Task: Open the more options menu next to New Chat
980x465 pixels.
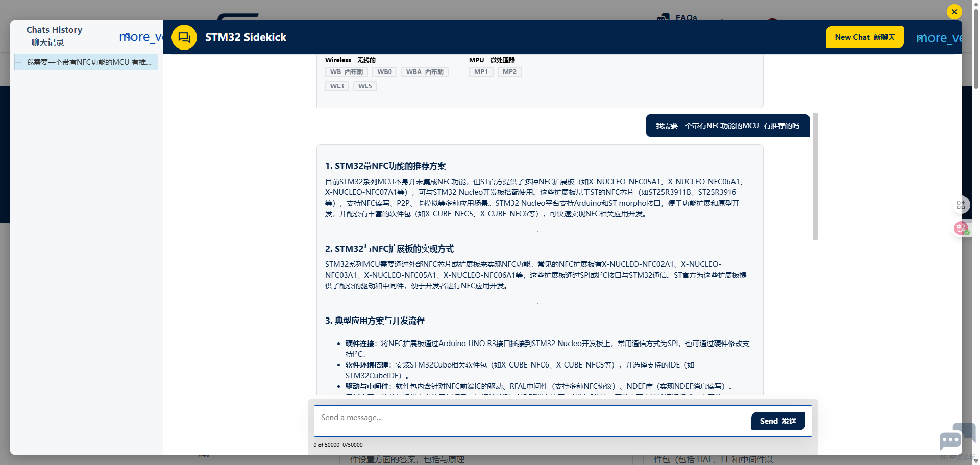Action: 939,38
